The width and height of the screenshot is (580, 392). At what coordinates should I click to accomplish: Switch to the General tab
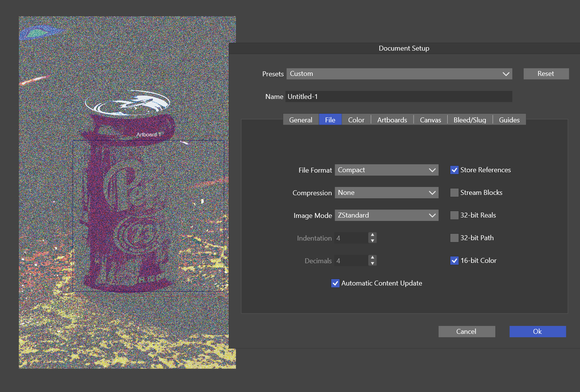pos(301,120)
